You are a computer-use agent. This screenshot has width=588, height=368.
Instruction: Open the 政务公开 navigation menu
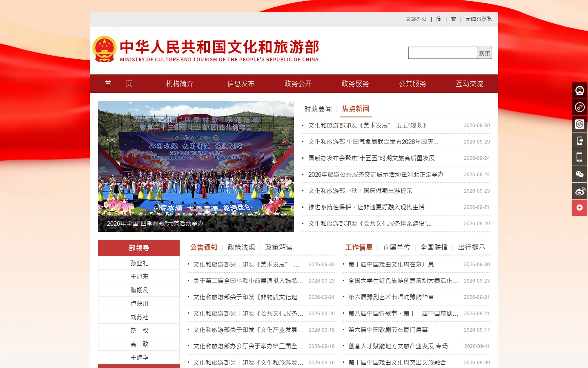298,84
